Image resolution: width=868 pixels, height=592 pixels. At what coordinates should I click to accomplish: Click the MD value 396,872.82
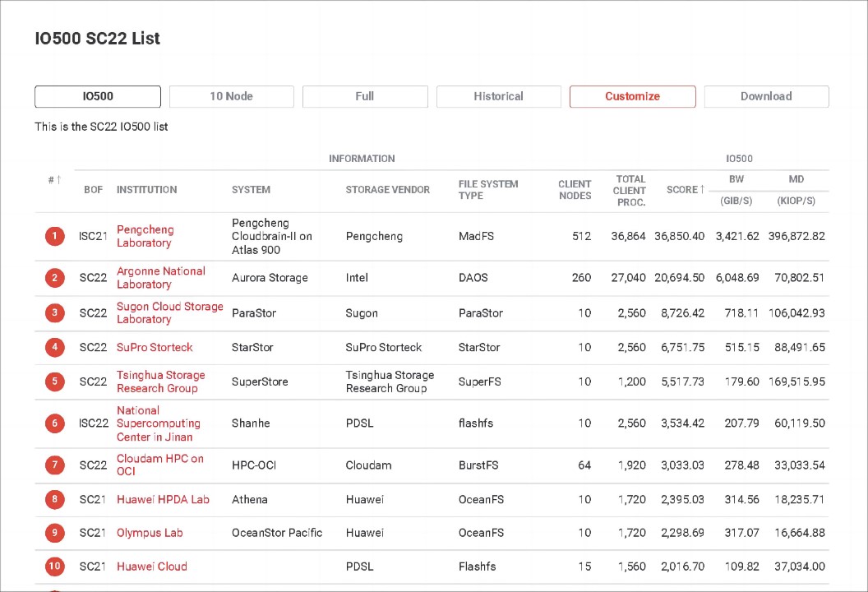(x=796, y=237)
